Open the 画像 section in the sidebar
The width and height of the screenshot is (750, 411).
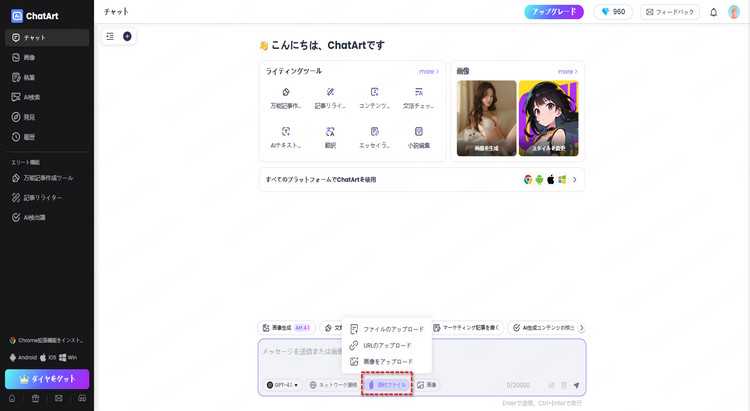click(x=47, y=57)
